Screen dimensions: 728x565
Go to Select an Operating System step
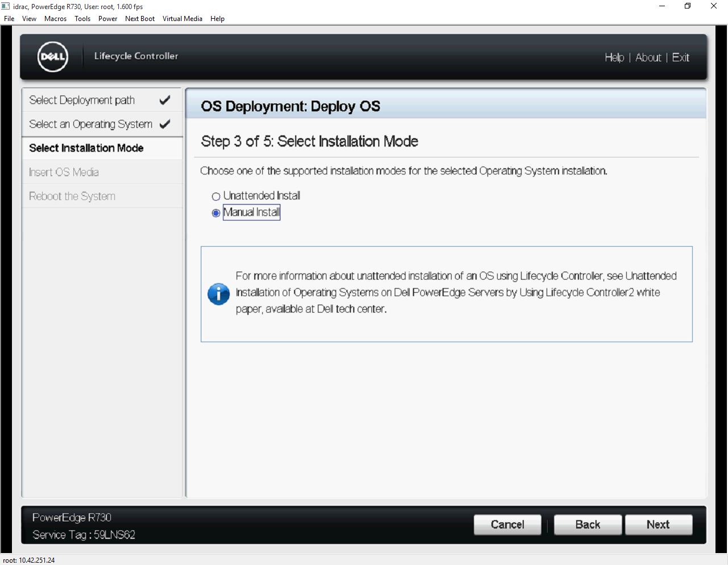coord(102,124)
